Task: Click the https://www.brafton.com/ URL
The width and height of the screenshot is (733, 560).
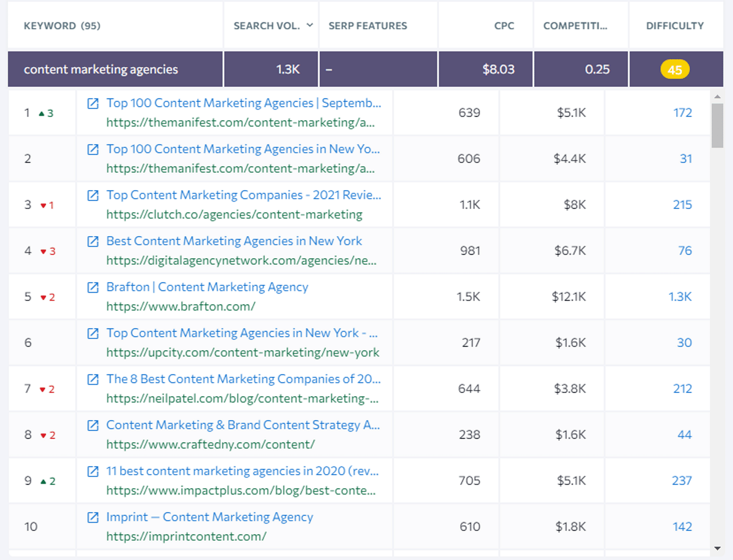Action: 181,307
